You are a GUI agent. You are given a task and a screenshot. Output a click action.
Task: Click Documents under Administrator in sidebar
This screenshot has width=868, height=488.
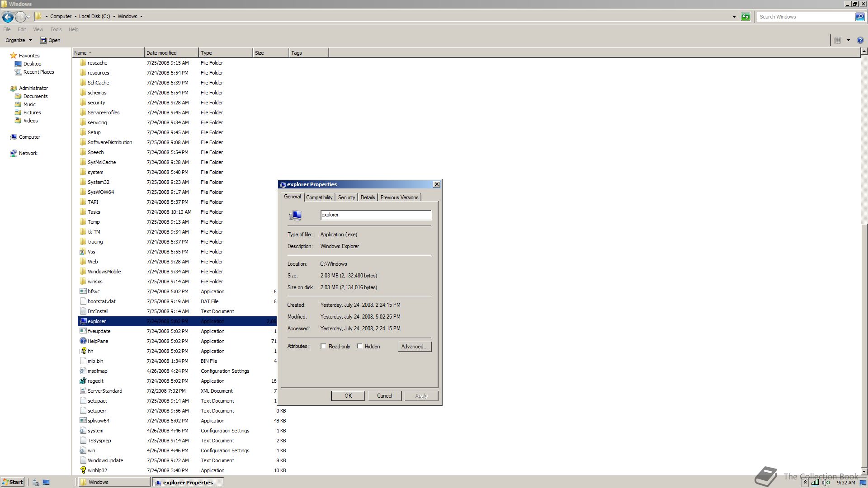pos(35,96)
